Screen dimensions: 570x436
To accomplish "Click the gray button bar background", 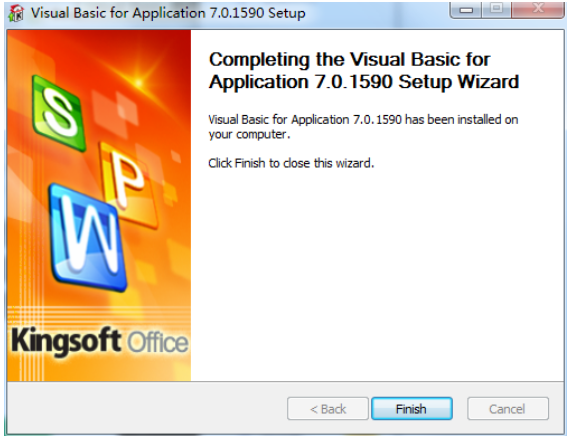I will 145,408.
